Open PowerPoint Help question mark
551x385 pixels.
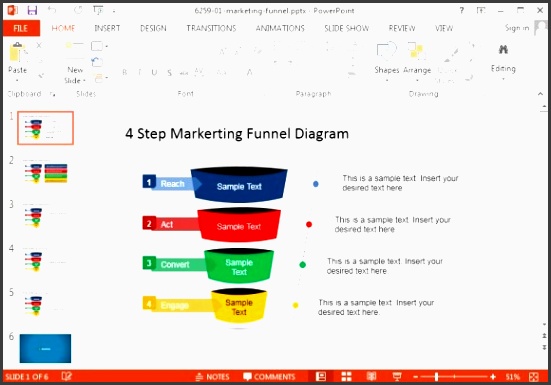tap(462, 10)
